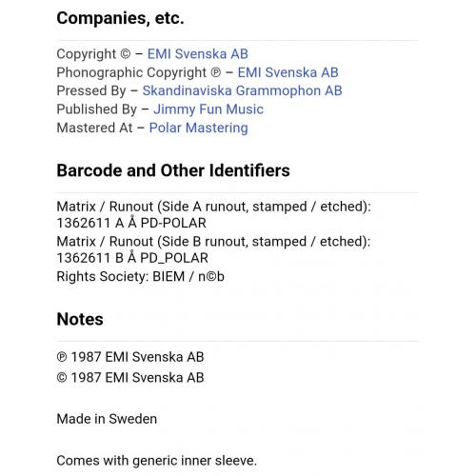This screenshot has width=476, height=476.
Task: Click the Companies, etc. heading
Action: point(120,18)
